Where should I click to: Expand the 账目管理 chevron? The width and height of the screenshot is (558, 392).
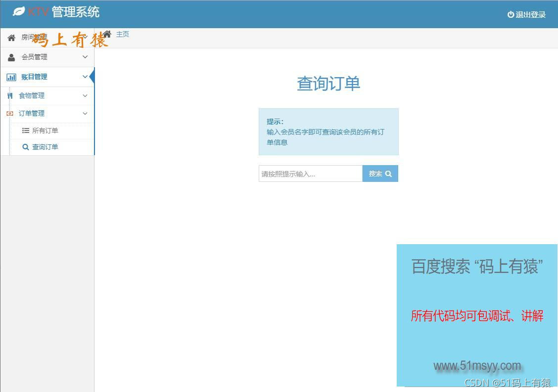85,77
